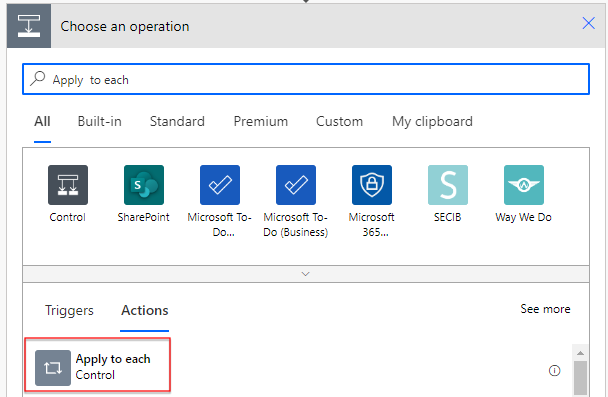Show the Custom connectors tab
Image resolution: width=608 pixels, height=397 pixels.
pos(339,121)
